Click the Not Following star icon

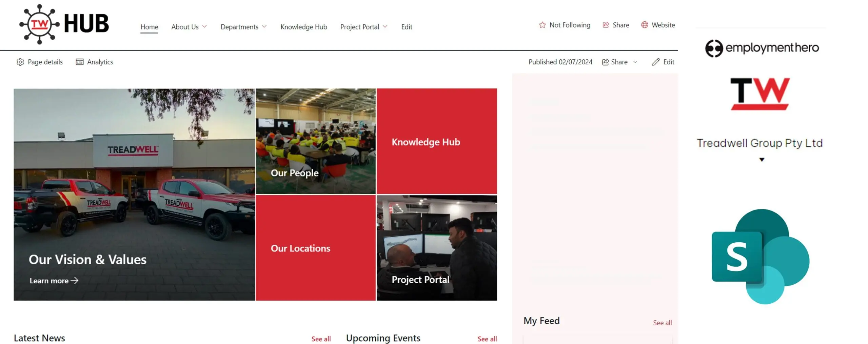coord(542,25)
